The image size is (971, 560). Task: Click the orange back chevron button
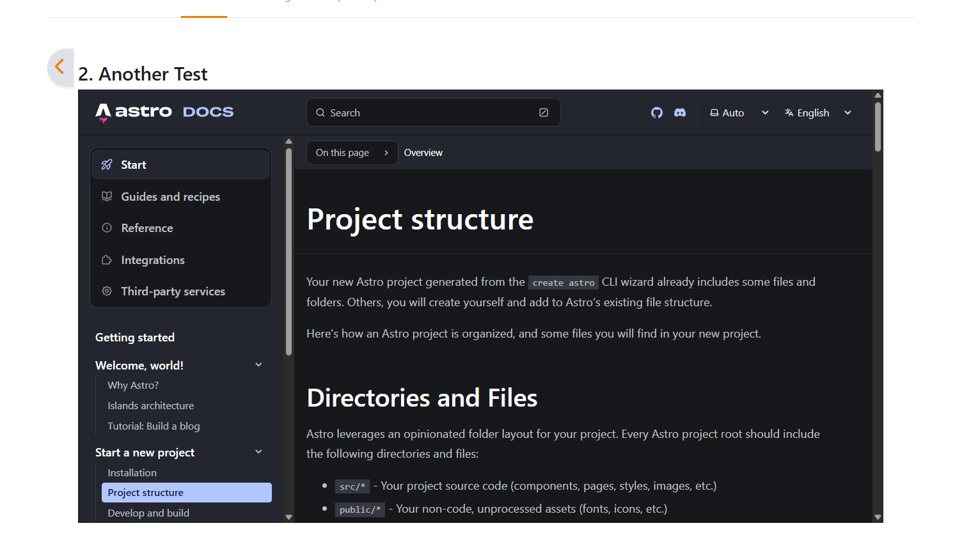[60, 66]
